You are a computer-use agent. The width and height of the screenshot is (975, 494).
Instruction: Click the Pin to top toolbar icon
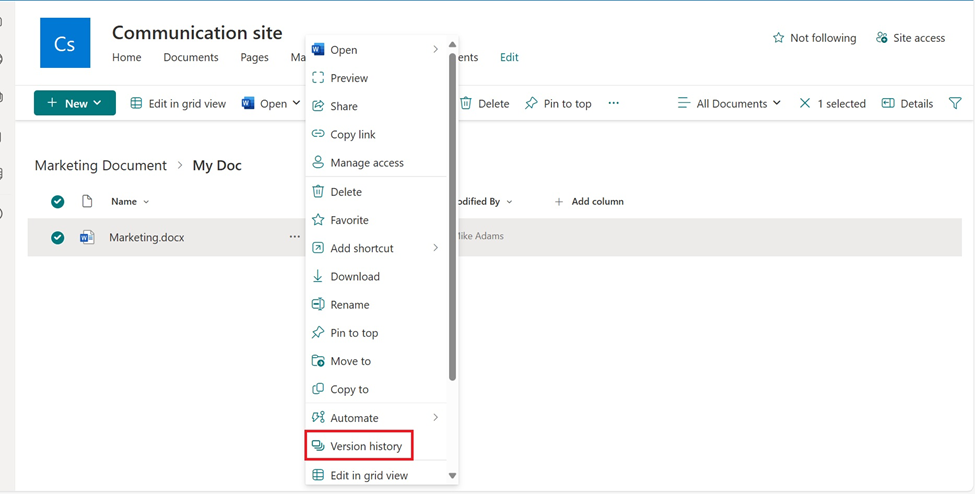coord(531,103)
